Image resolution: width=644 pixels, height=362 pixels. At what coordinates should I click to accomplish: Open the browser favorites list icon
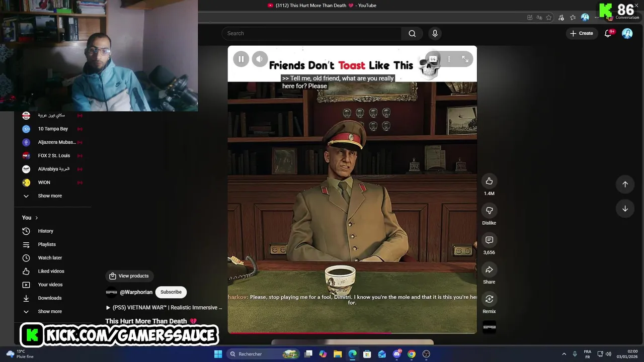coord(573,18)
